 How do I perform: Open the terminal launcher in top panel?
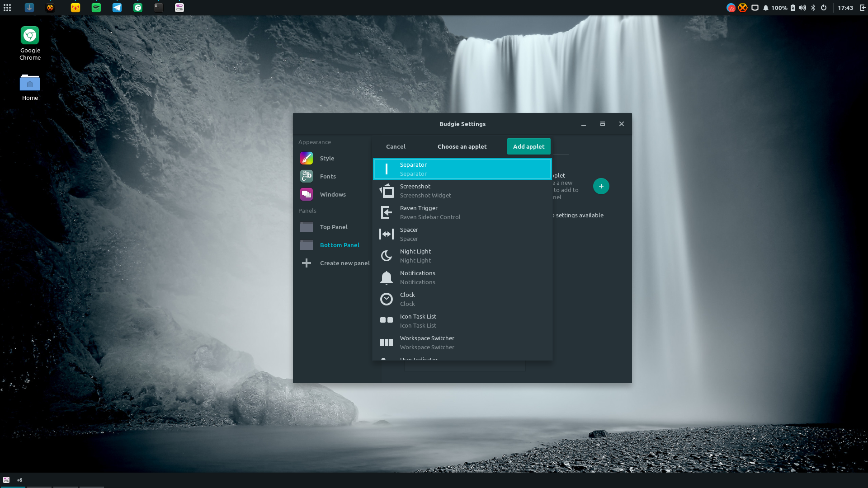click(x=159, y=8)
